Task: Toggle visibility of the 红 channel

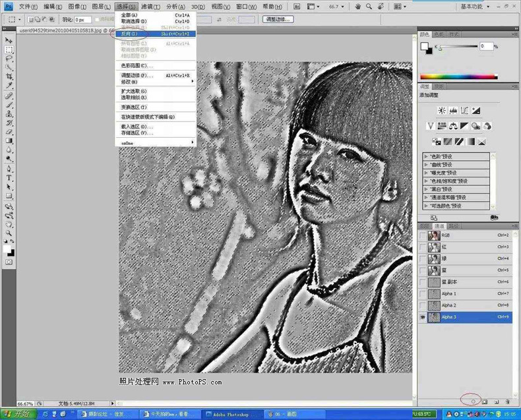Action: pos(422,247)
